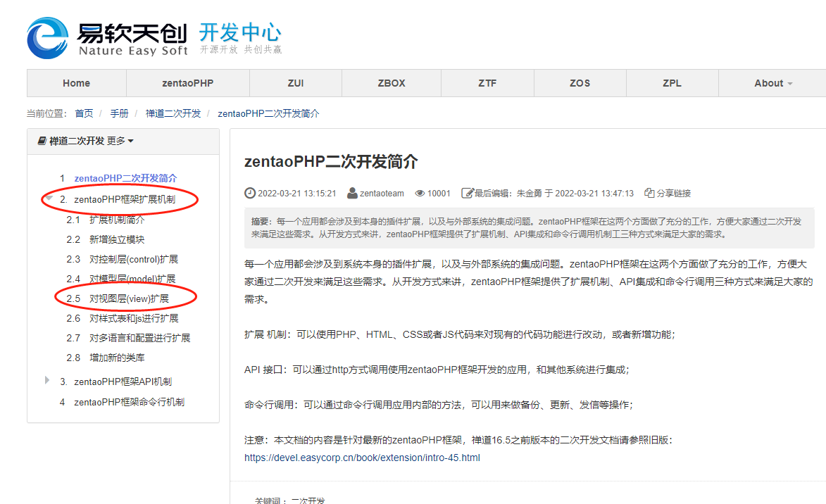The height and width of the screenshot is (504, 826).
Task: Click the 手册 breadcrumb link
Action: click(119, 113)
